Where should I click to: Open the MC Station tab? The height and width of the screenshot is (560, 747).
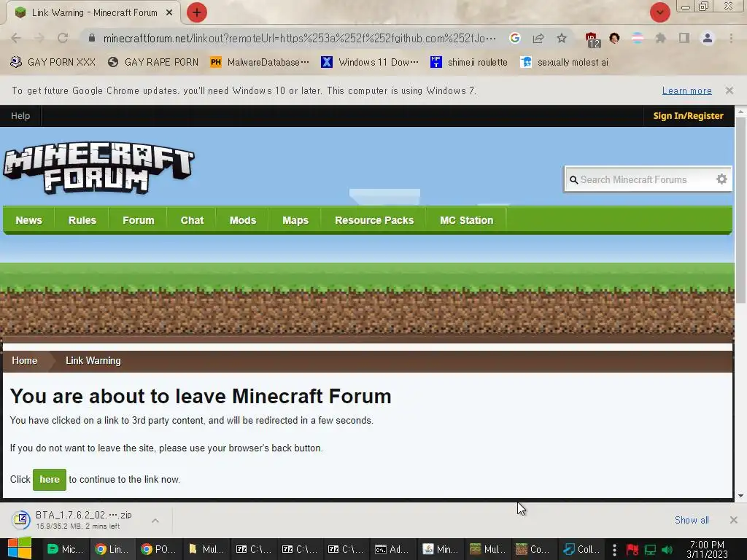[466, 220]
